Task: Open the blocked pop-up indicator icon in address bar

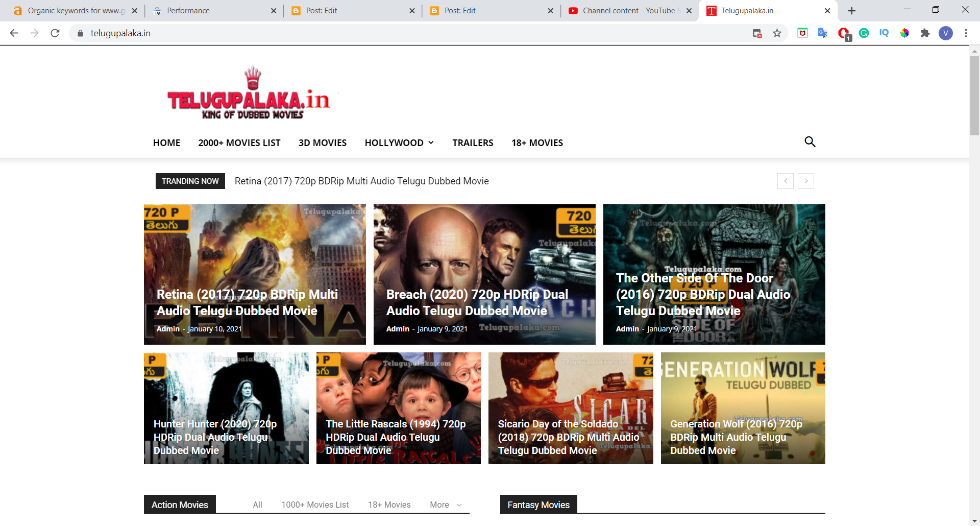Action: point(757,33)
